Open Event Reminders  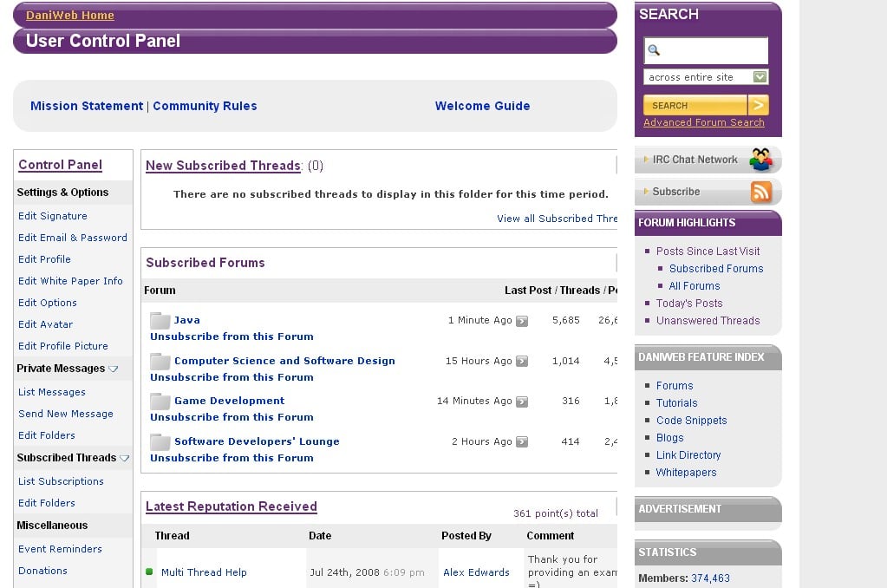tap(60, 549)
